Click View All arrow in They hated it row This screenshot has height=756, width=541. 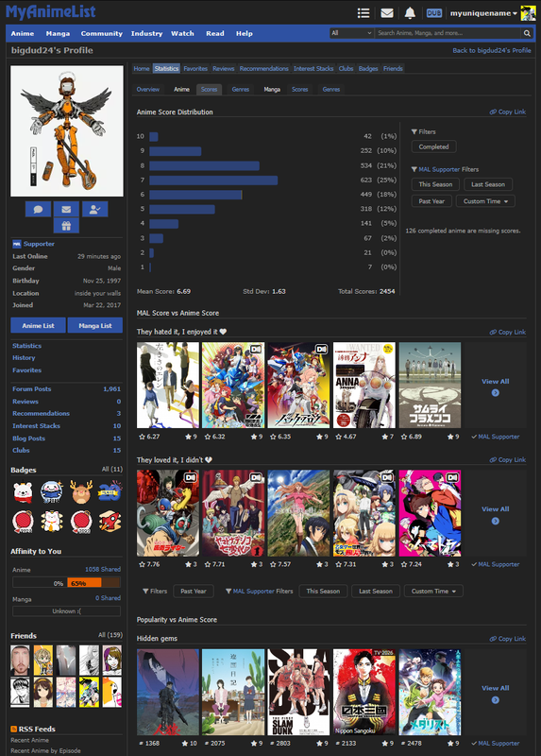point(496,393)
